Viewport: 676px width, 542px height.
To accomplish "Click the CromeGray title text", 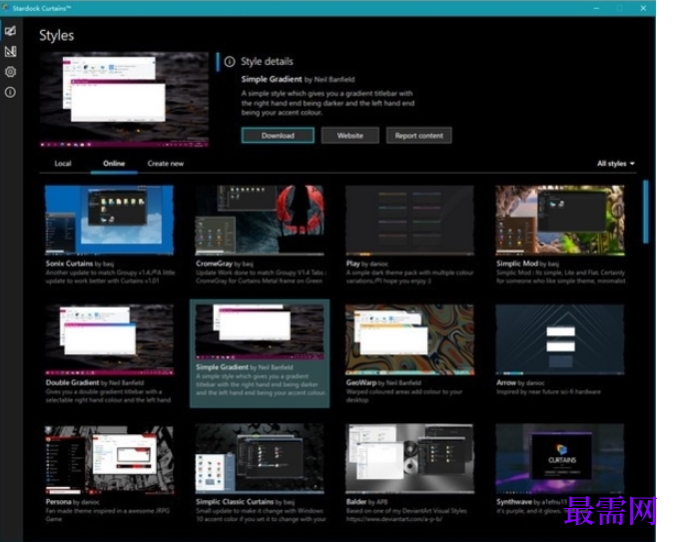I will pos(214,263).
